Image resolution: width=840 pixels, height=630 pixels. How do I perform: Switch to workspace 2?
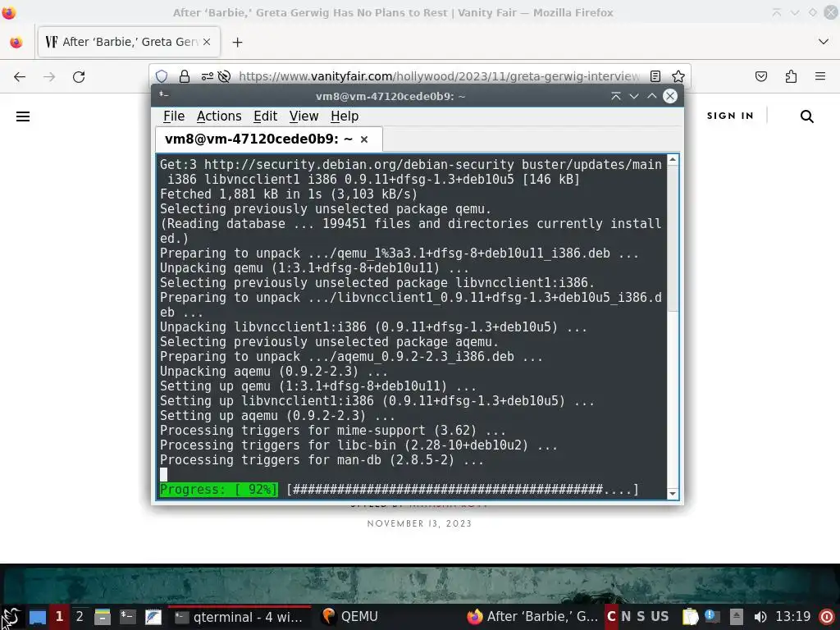coord(80,617)
